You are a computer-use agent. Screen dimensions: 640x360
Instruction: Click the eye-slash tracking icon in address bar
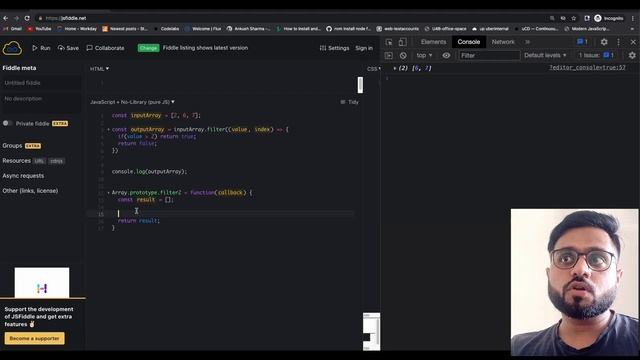[563, 18]
